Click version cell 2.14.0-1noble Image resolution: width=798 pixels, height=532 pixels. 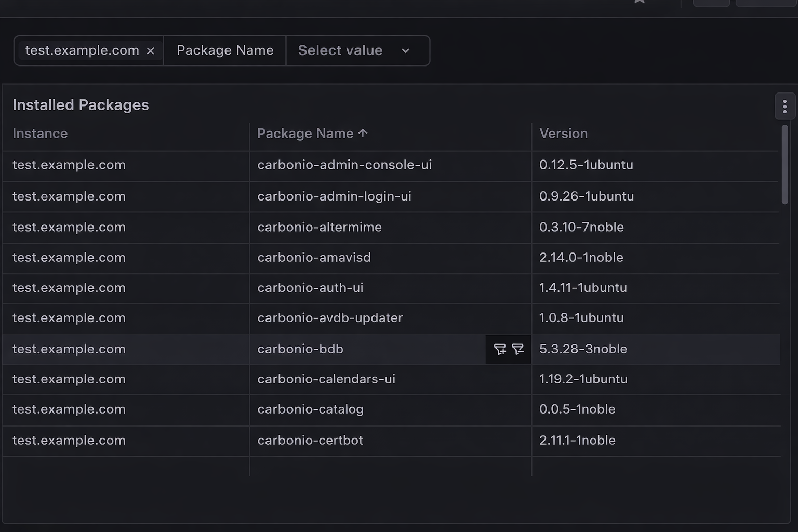tap(656, 258)
